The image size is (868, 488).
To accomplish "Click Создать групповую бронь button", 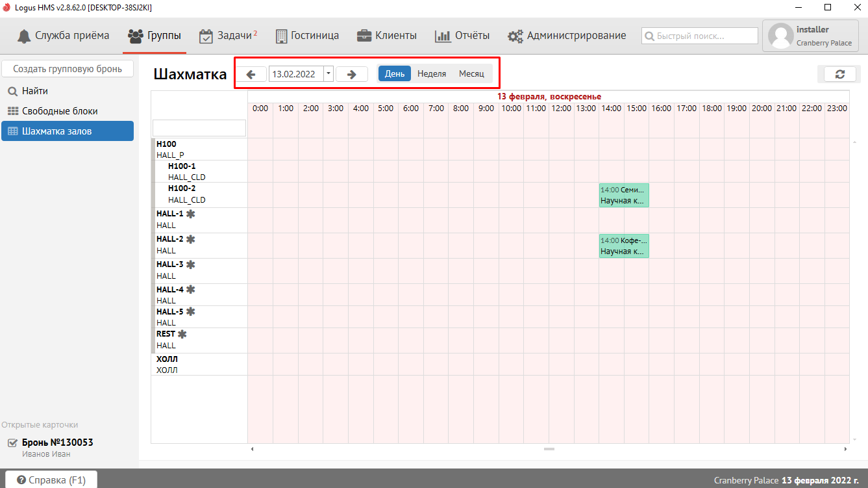I will coord(67,68).
